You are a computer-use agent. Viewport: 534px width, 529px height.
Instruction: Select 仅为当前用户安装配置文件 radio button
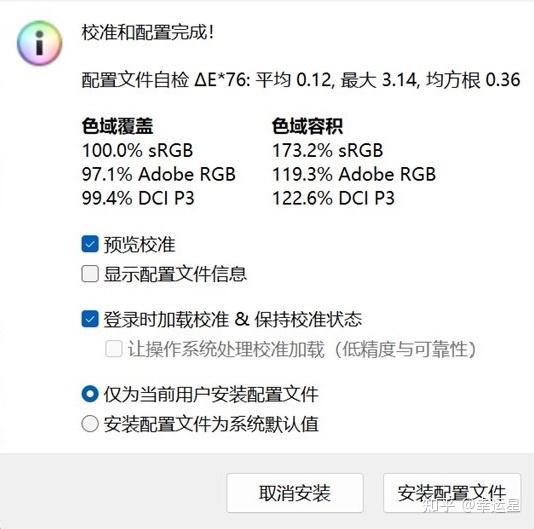click(x=90, y=394)
